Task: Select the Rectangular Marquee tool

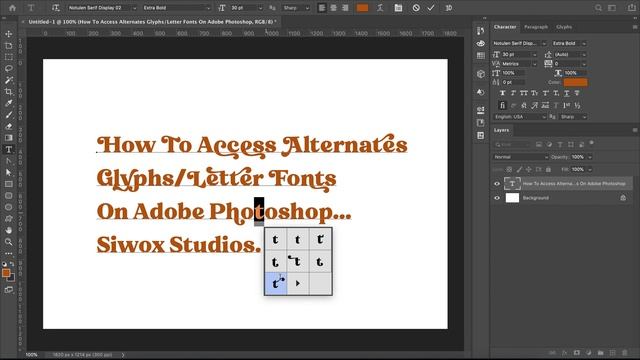Action: click(9, 57)
